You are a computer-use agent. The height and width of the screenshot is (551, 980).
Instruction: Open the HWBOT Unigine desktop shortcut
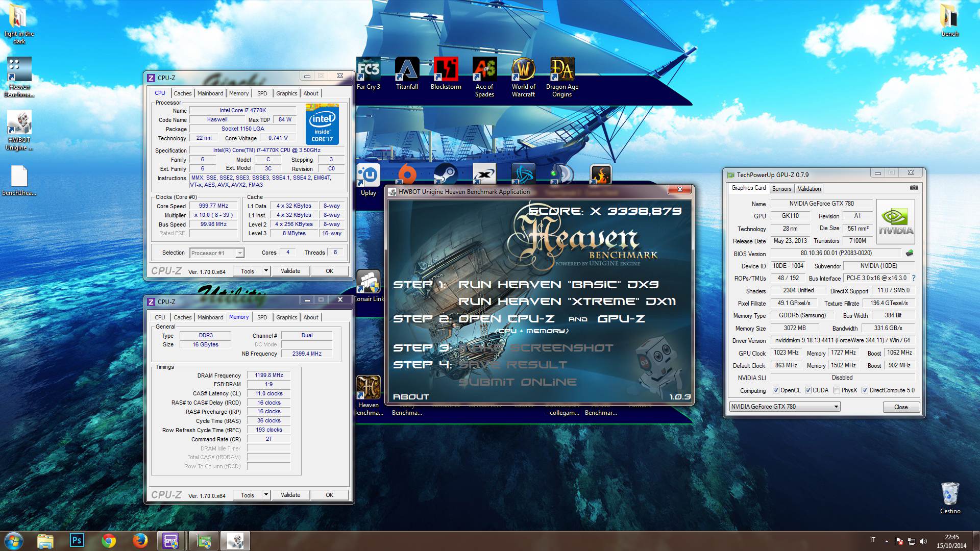[x=19, y=131]
